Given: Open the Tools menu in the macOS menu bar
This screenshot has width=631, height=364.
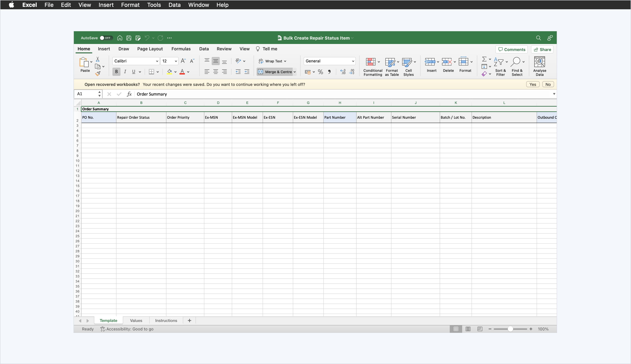Looking at the screenshot, I should tap(154, 5).
